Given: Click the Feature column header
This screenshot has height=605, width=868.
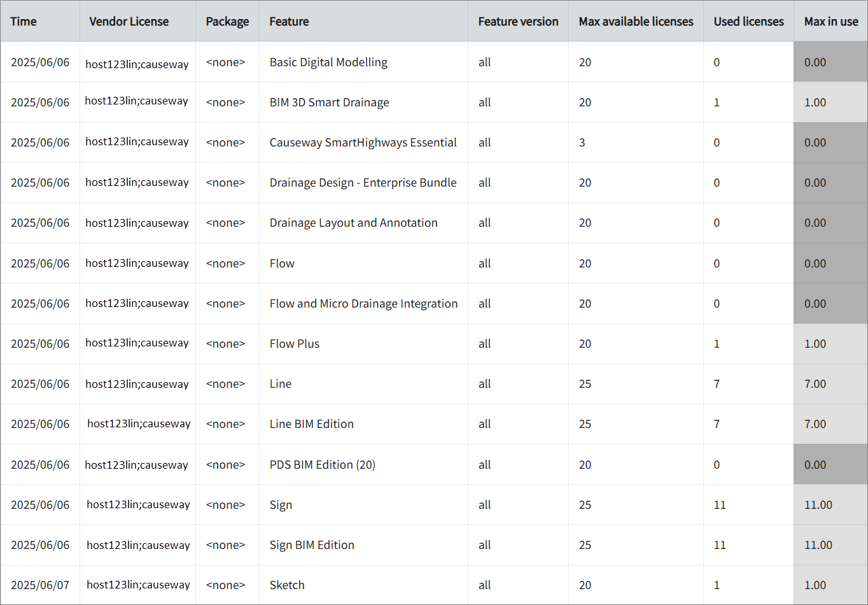Looking at the screenshot, I should (289, 21).
